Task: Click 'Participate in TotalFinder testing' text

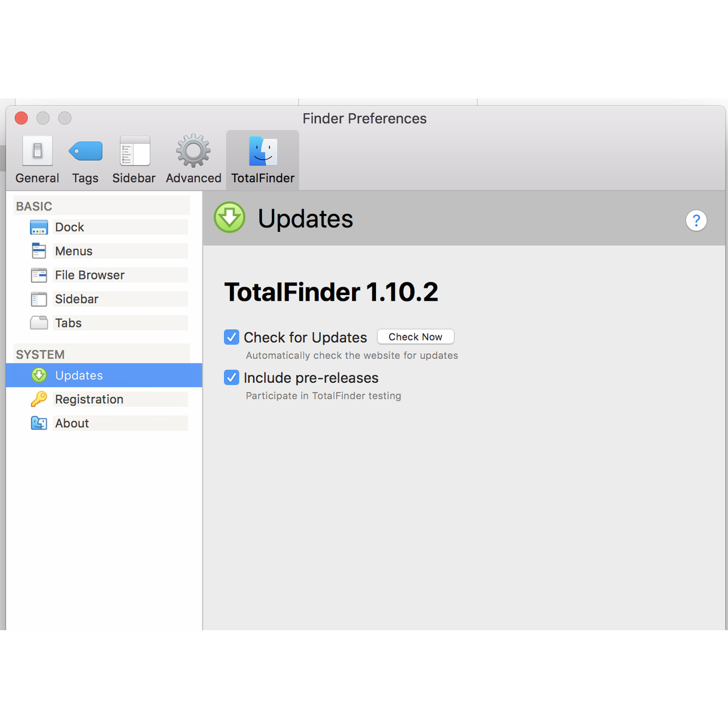Action: click(x=324, y=396)
